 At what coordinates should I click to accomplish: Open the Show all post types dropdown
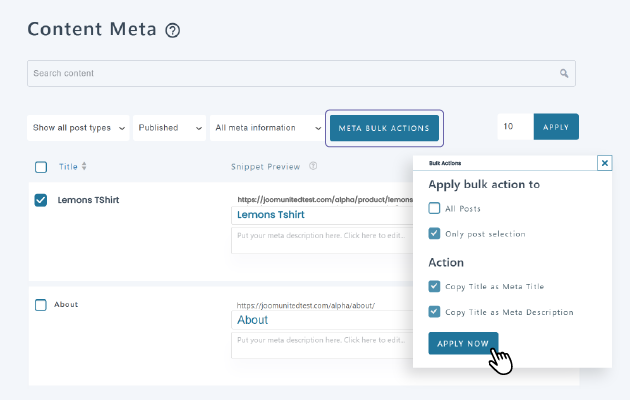coord(79,128)
